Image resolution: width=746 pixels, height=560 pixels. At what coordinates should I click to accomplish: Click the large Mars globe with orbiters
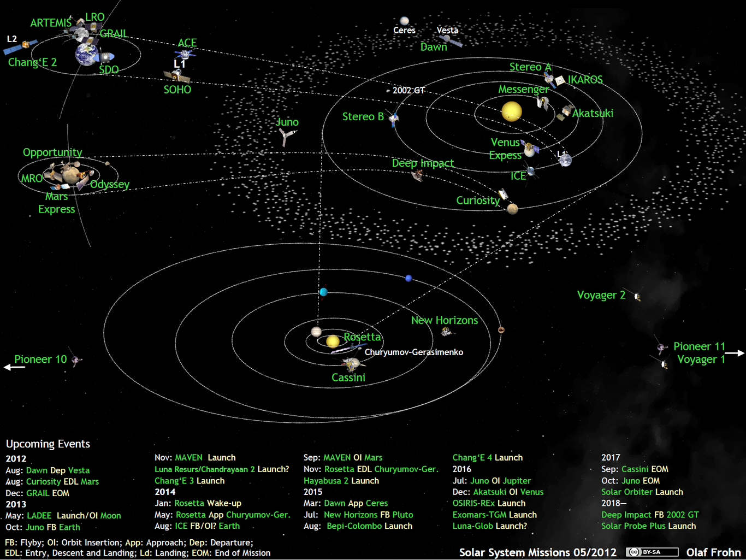[x=70, y=175]
